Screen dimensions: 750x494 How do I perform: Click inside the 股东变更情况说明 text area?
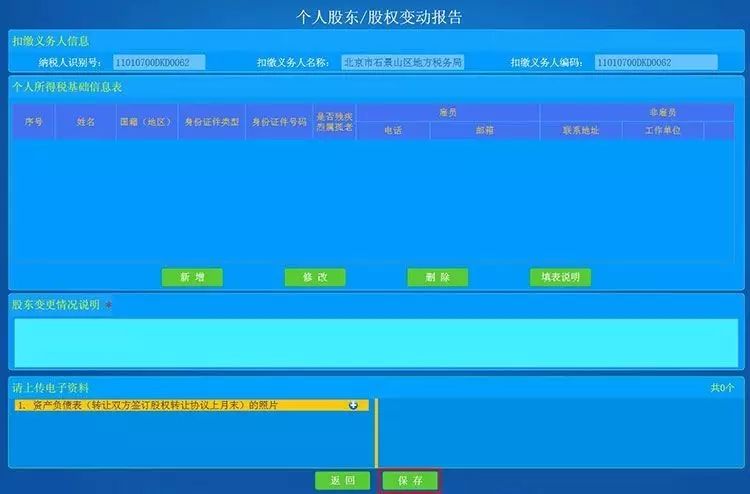(375, 342)
